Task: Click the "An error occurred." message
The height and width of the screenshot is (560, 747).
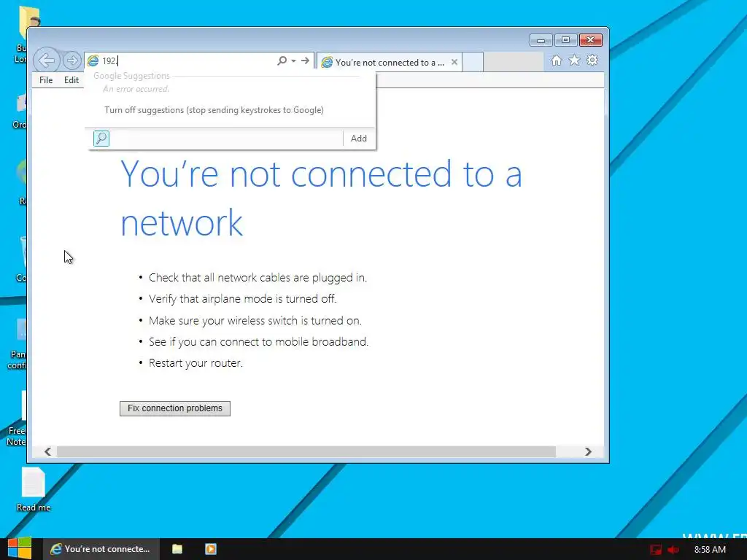Action: pos(136,89)
